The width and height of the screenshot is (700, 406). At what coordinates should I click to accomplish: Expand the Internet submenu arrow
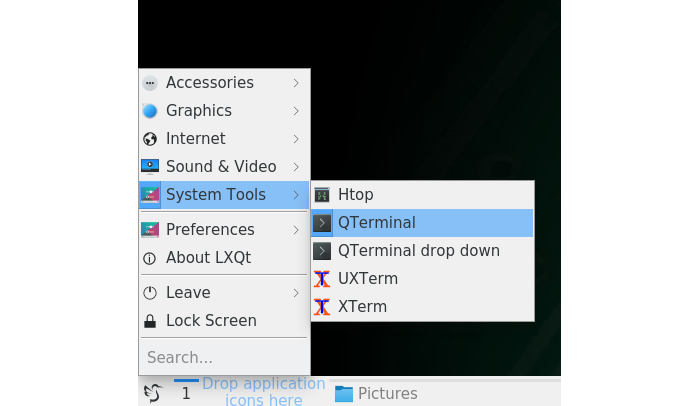point(296,139)
